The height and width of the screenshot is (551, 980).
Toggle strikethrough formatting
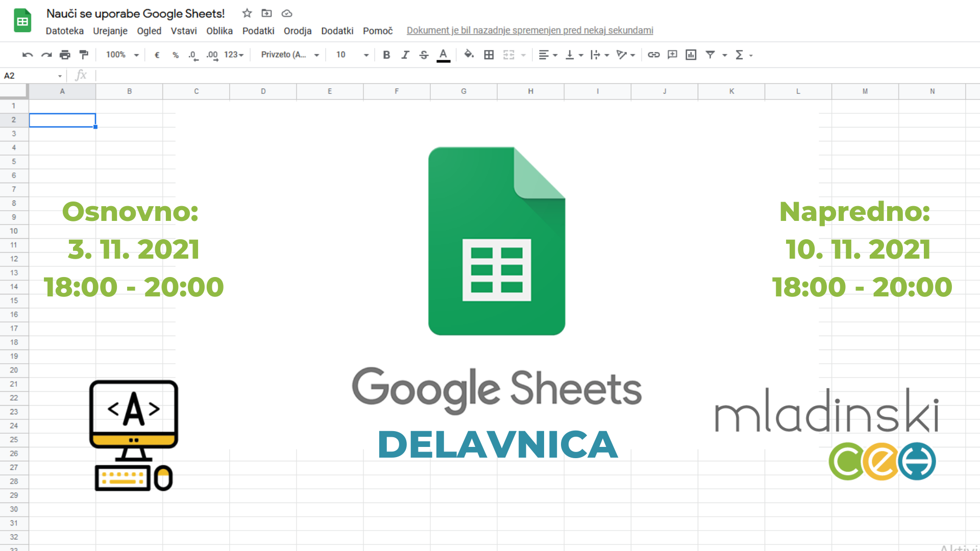click(424, 55)
